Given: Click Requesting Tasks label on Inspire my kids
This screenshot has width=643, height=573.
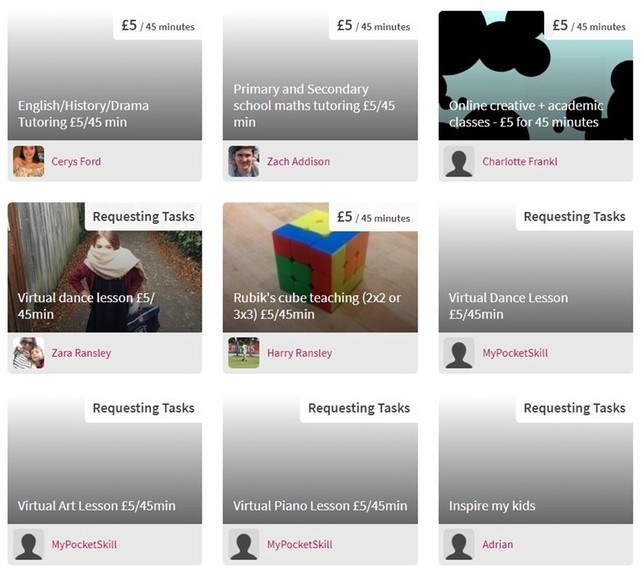Looking at the screenshot, I should tap(575, 408).
